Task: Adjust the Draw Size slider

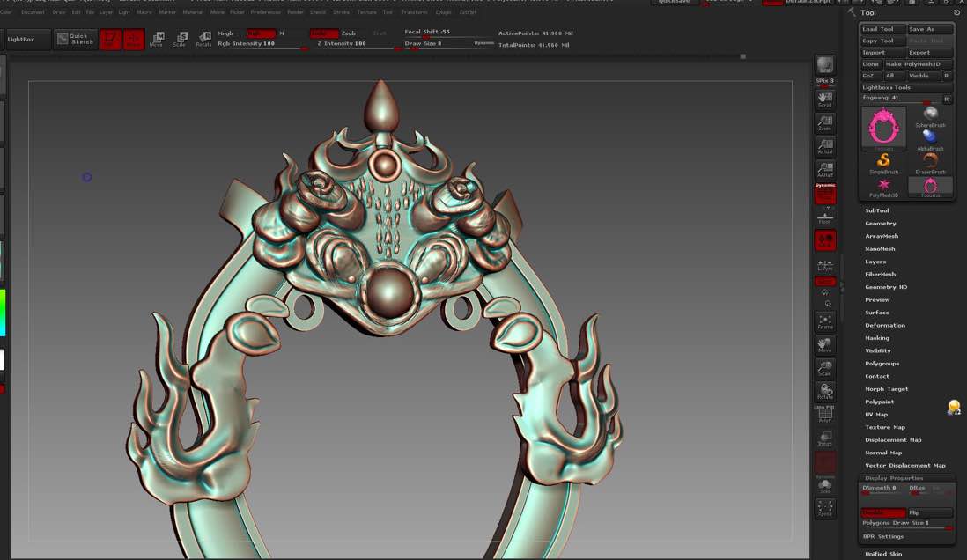Action: (449, 44)
